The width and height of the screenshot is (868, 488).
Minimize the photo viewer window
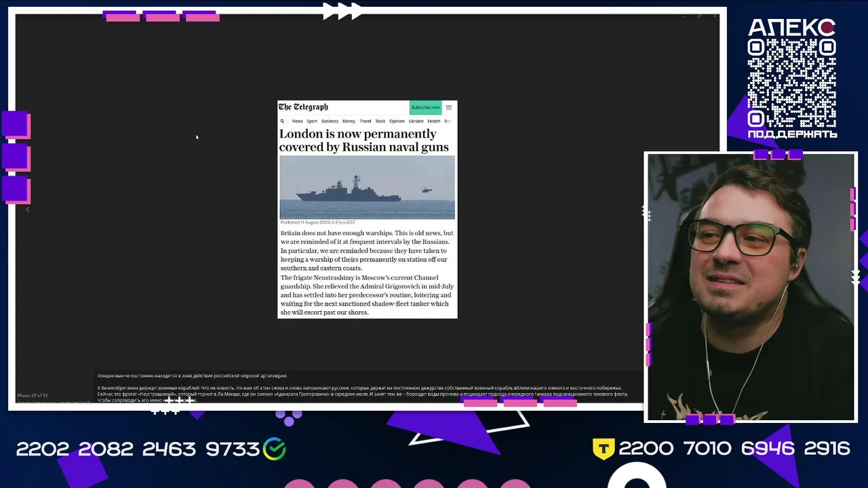point(684,16)
